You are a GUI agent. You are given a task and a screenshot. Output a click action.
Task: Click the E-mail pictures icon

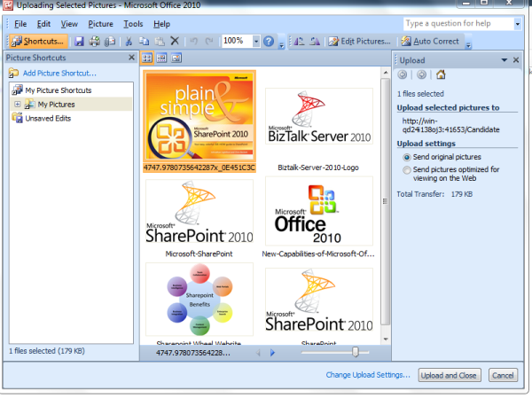click(x=110, y=42)
